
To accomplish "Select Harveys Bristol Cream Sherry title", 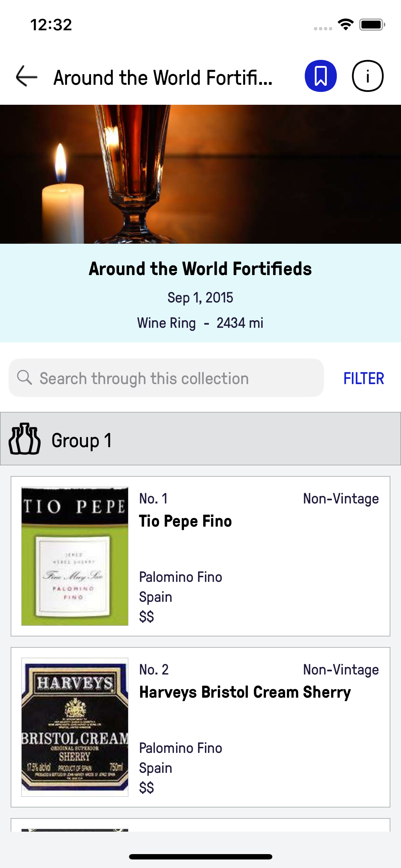I will click(245, 692).
